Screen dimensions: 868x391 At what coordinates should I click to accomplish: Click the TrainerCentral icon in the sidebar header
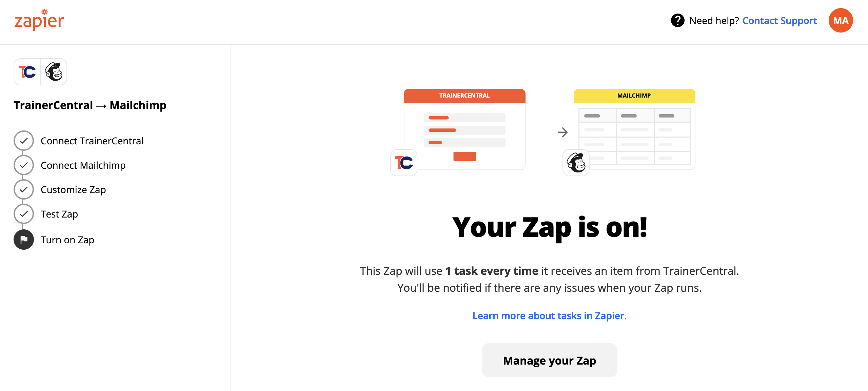pos(27,72)
